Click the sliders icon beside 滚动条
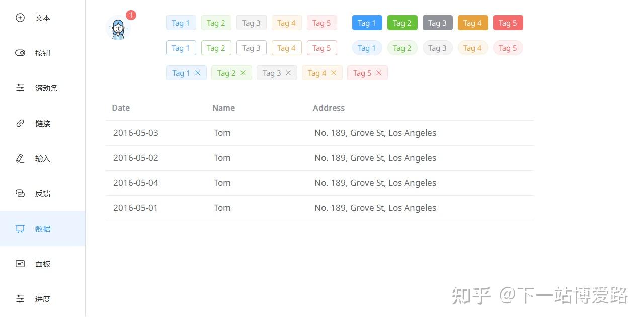This screenshot has width=644, height=321. click(x=20, y=88)
